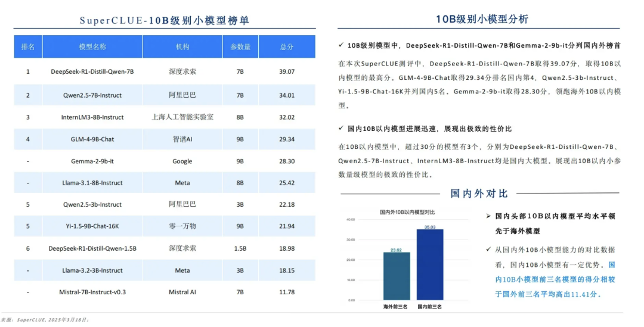Select the Gemma-2-9b-it model name cell
The width and height of the screenshot is (644, 327).
[92, 161]
